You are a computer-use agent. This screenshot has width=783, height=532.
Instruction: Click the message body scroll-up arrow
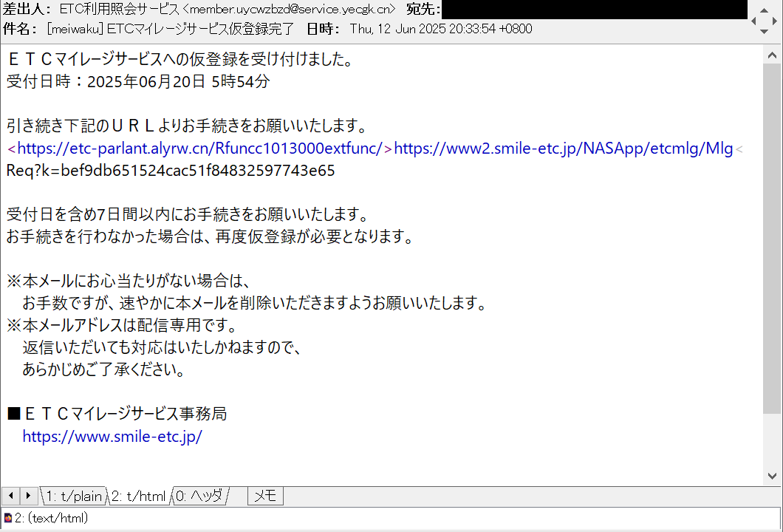tap(772, 55)
